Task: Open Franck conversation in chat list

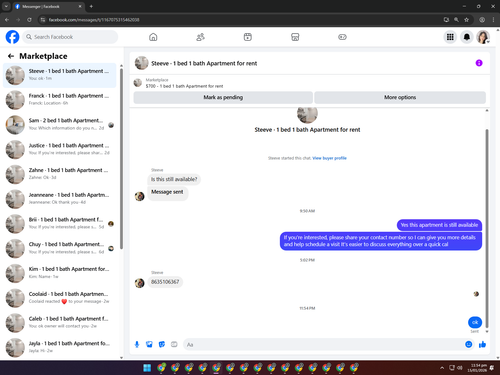Action: click(60, 100)
